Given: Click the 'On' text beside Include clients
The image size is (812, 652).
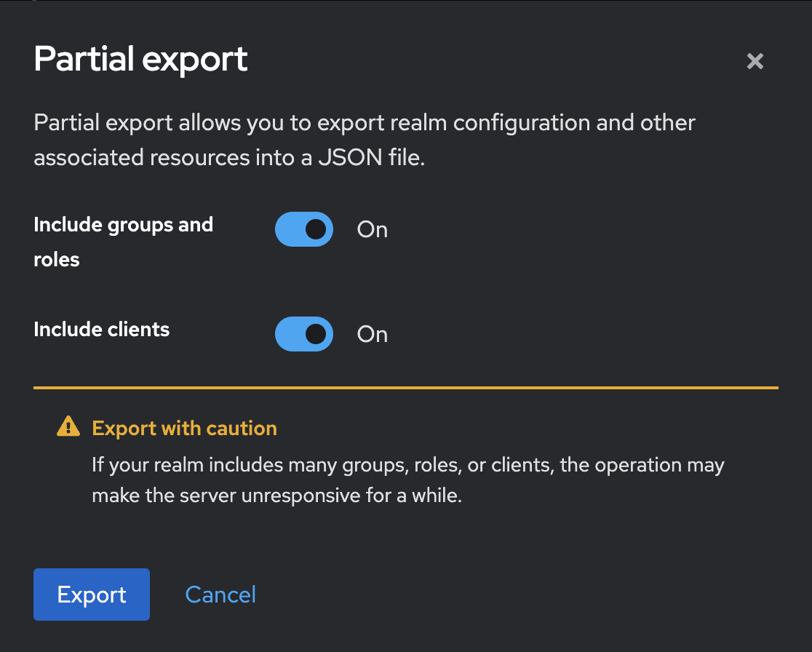Looking at the screenshot, I should pos(373,335).
